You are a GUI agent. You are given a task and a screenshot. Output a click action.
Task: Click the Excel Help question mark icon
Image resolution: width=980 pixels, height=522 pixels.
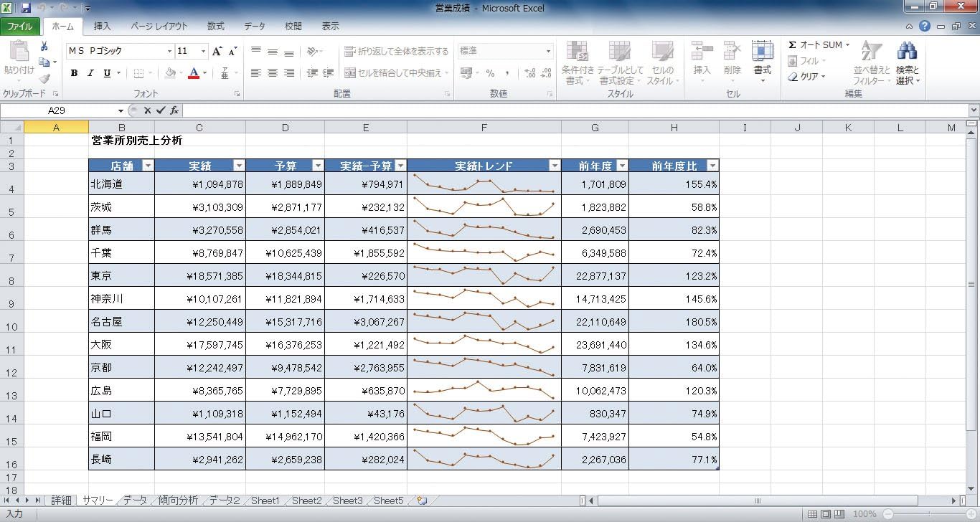[925, 26]
